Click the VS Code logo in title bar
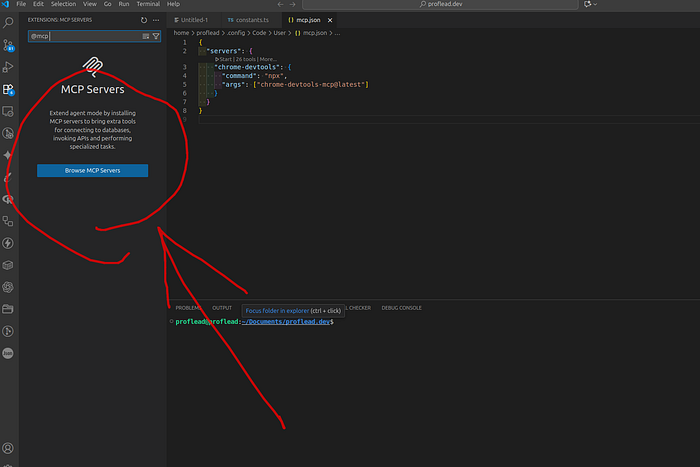The height and width of the screenshot is (467, 700). pos(5,4)
